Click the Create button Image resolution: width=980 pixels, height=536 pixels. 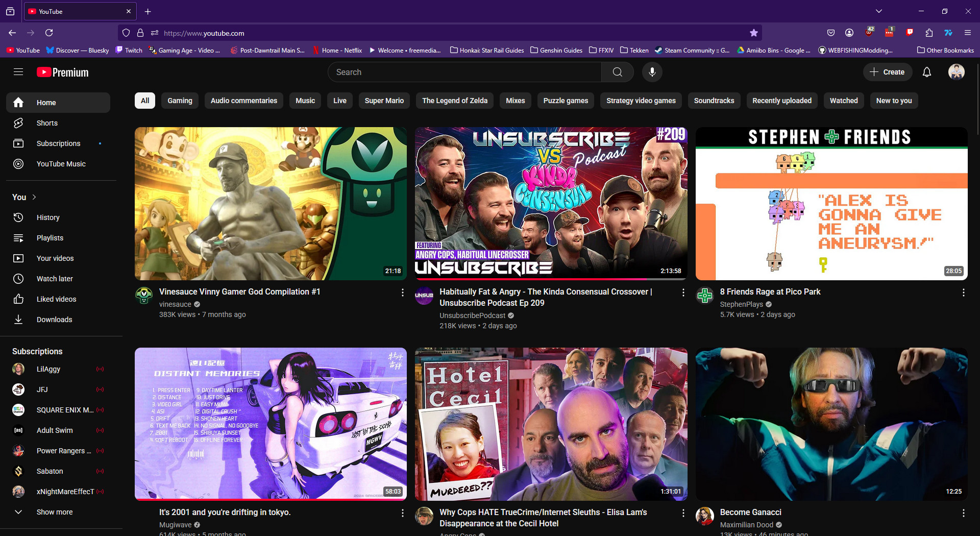(x=887, y=72)
